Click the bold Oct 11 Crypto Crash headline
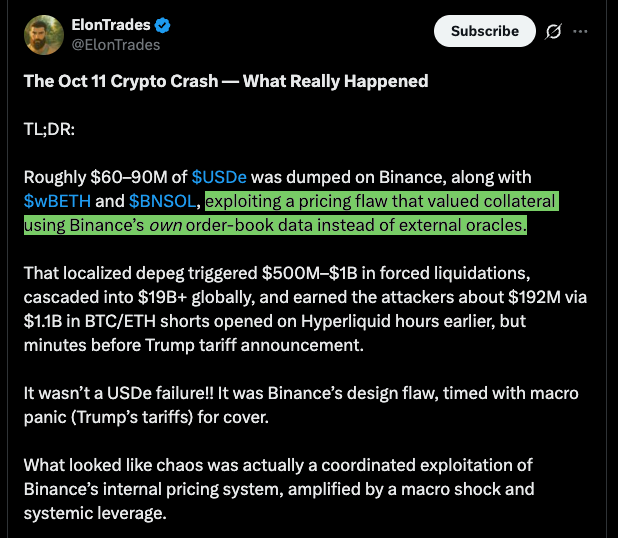Screen dimensions: 618x538 click(x=226, y=81)
